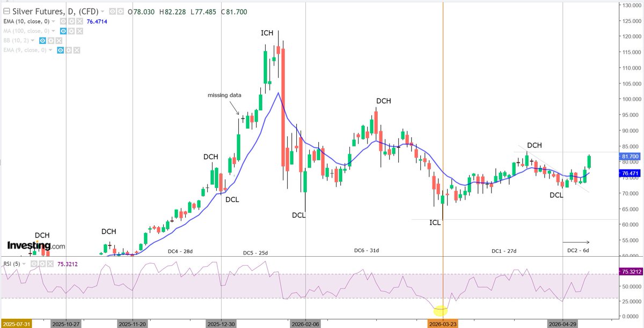
Task: Open the RSI (5) dropdown arrow
Action: pyautogui.click(x=24, y=264)
